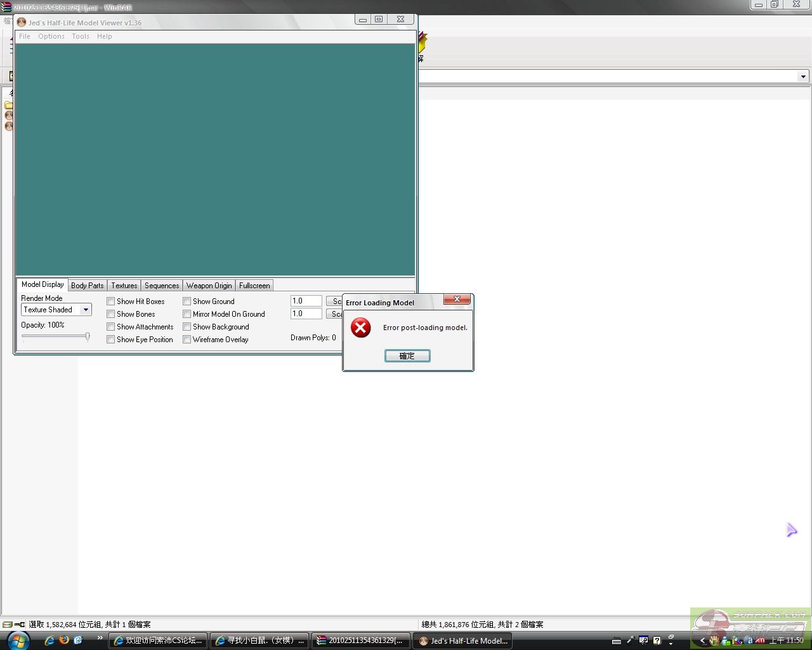Click the first 1.0 scale input field
The height and width of the screenshot is (650, 812).
[x=306, y=301]
